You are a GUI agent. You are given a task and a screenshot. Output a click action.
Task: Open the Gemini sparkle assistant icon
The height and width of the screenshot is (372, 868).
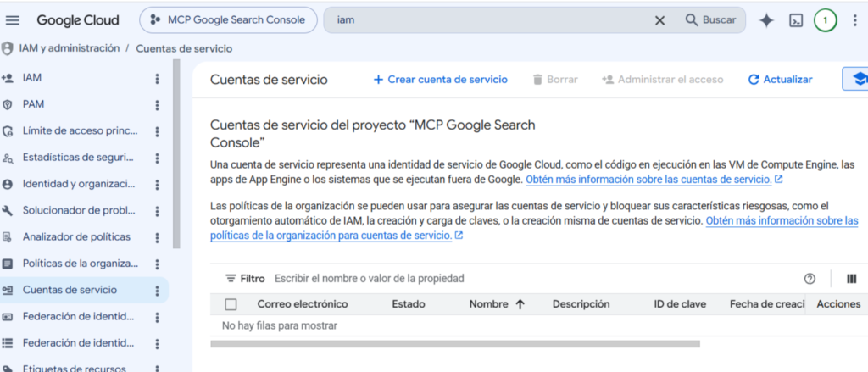[x=766, y=20]
